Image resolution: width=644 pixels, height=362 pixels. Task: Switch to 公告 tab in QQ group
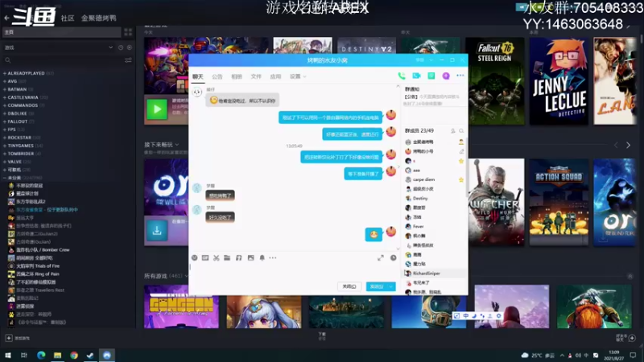click(x=217, y=76)
